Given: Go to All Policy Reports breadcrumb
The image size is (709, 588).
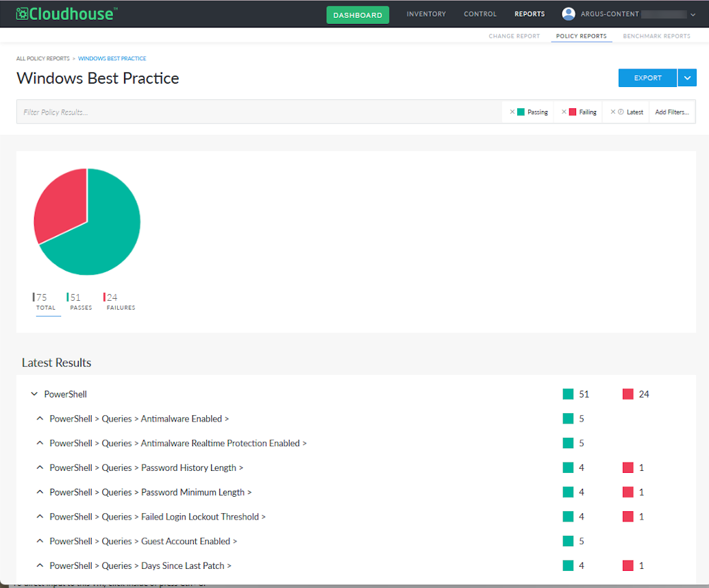Looking at the screenshot, I should pos(43,58).
